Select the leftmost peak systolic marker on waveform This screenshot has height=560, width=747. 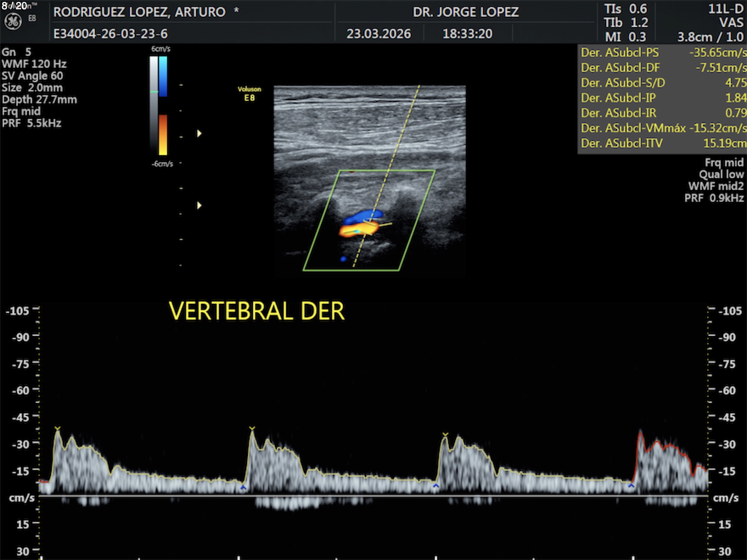(x=57, y=429)
